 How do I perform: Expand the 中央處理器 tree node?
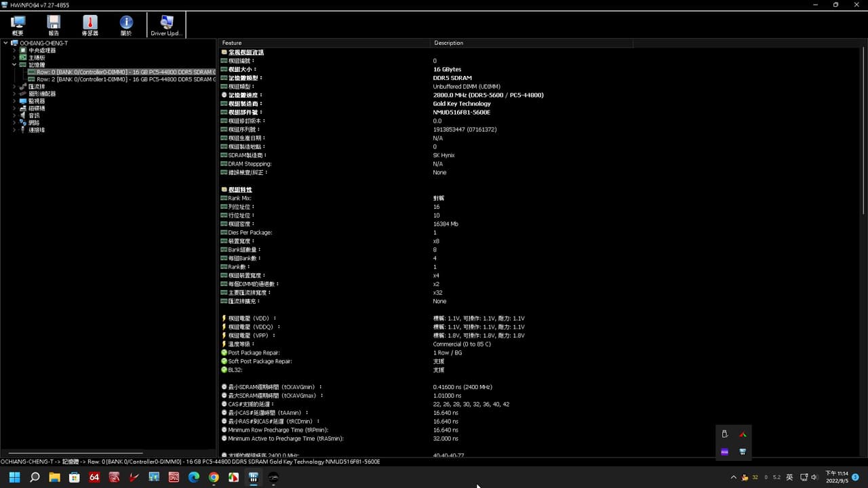click(14, 50)
